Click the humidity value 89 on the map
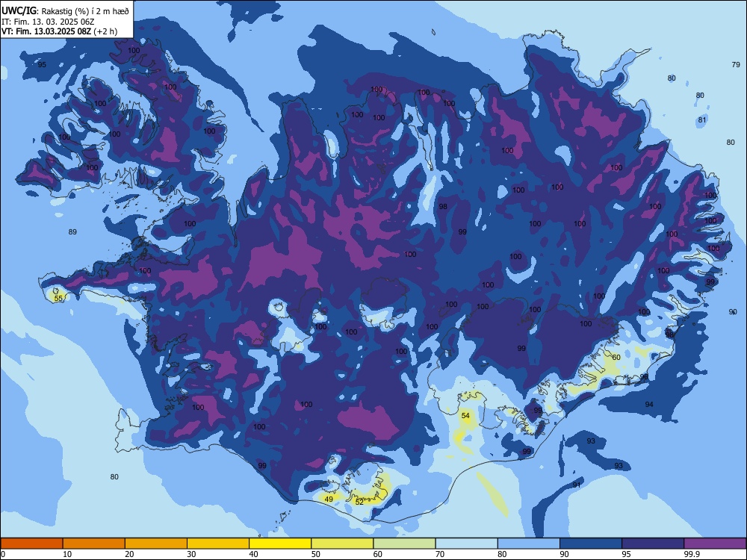This screenshot has height=560, width=747. pos(72,232)
